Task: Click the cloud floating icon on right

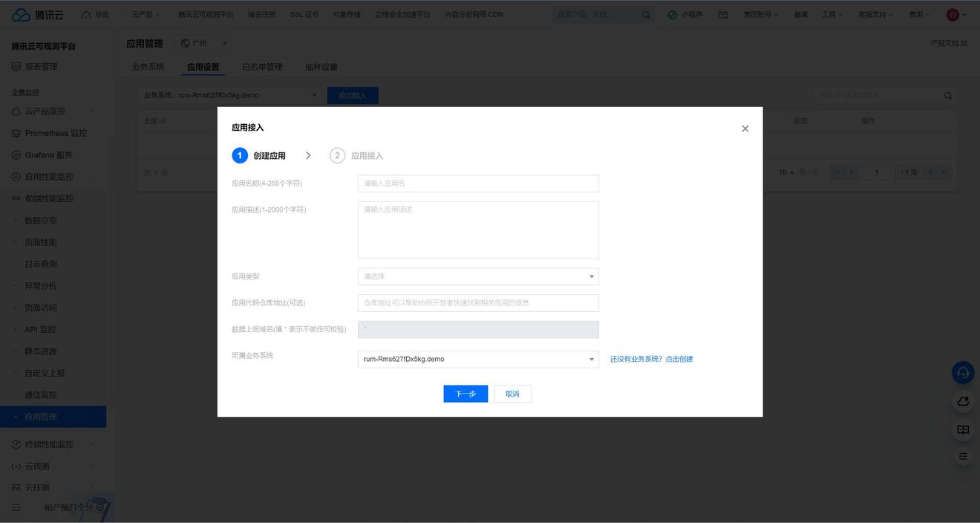Action: [963, 401]
